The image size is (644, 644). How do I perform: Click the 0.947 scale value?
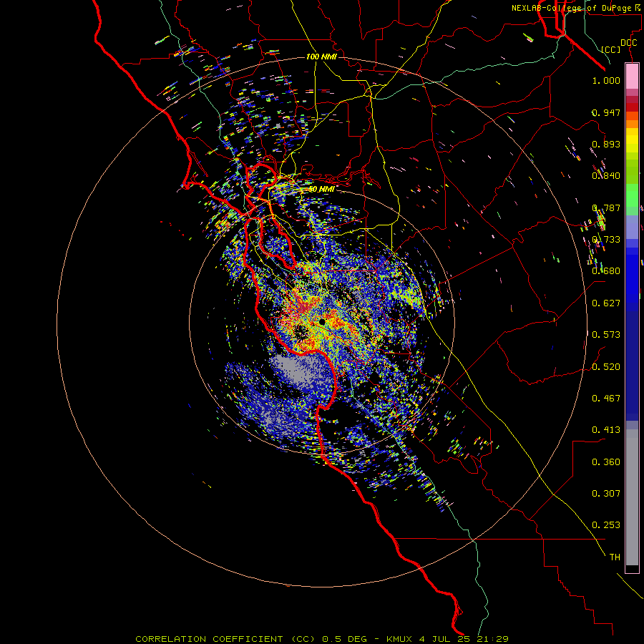click(606, 112)
